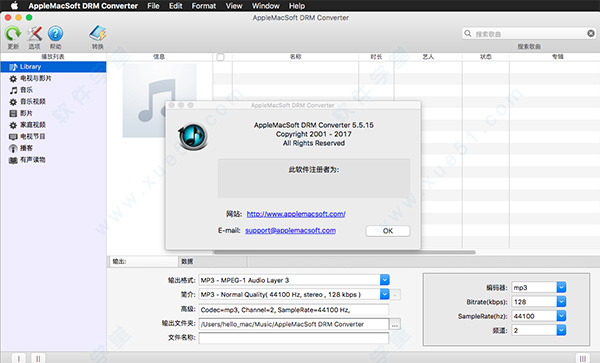Image resolution: width=600 pixels, height=363 pixels.
Task: Select the 音乐视频 sidebar item
Action: click(x=54, y=102)
